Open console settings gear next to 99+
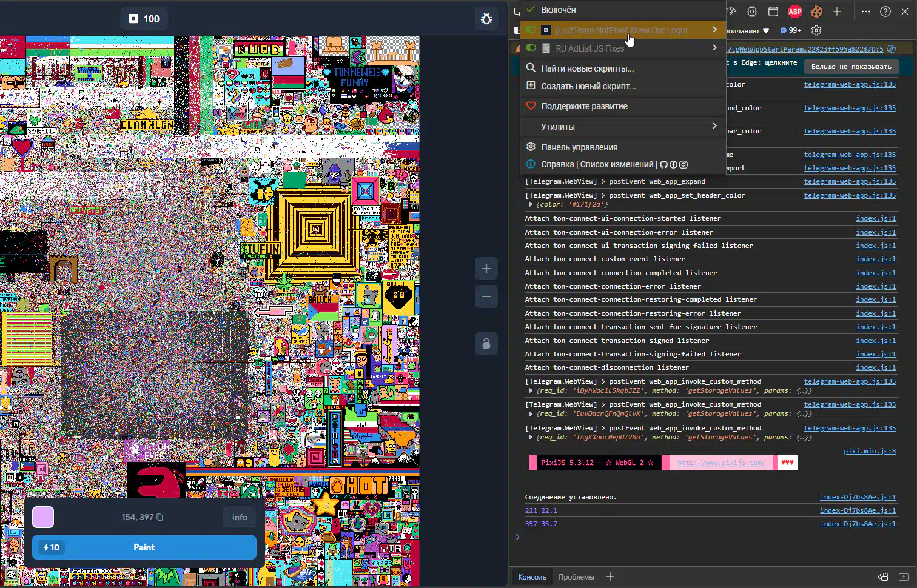The width and height of the screenshot is (917, 588). pyautogui.click(x=816, y=30)
